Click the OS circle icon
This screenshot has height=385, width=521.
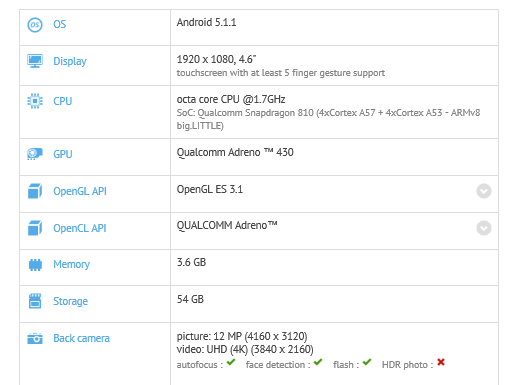pos(35,25)
